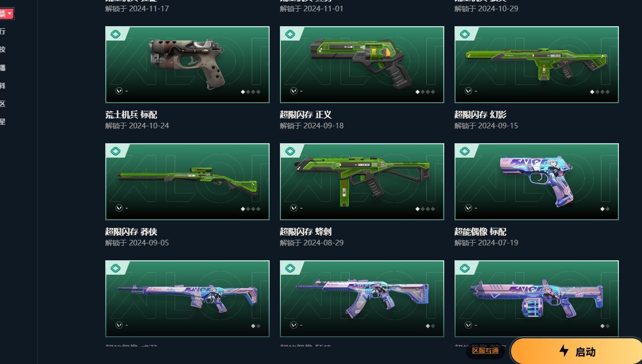Open the idol-themed drum-magazine machine gun skin in the bottom row
Viewport: 642px width, 364px height.
click(537, 299)
